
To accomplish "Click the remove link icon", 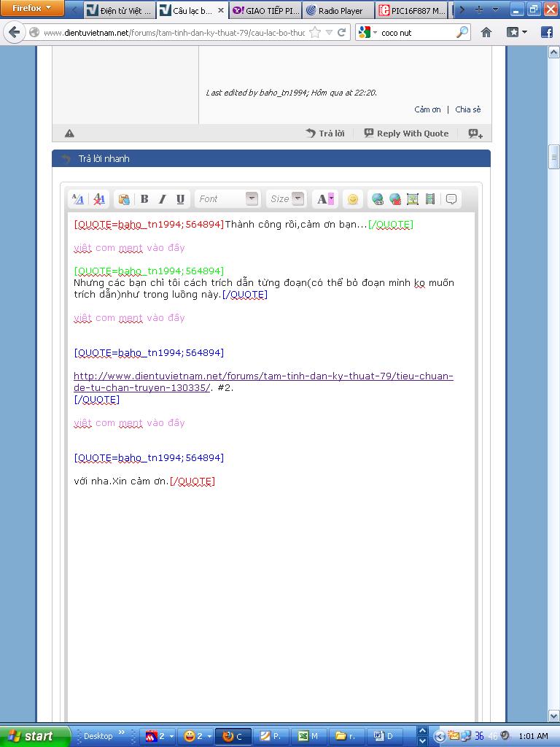I will [x=395, y=199].
